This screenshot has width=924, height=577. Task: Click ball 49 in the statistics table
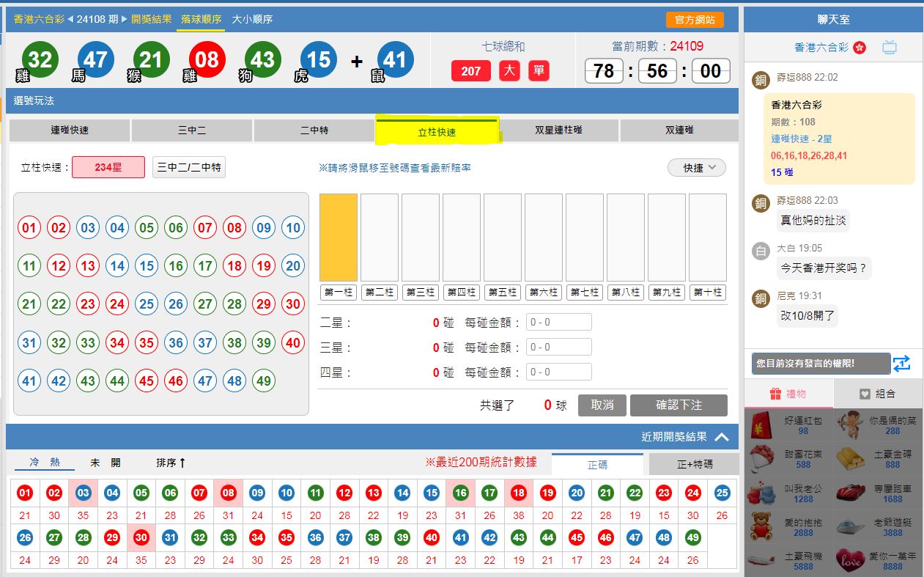[x=693, y=538]
